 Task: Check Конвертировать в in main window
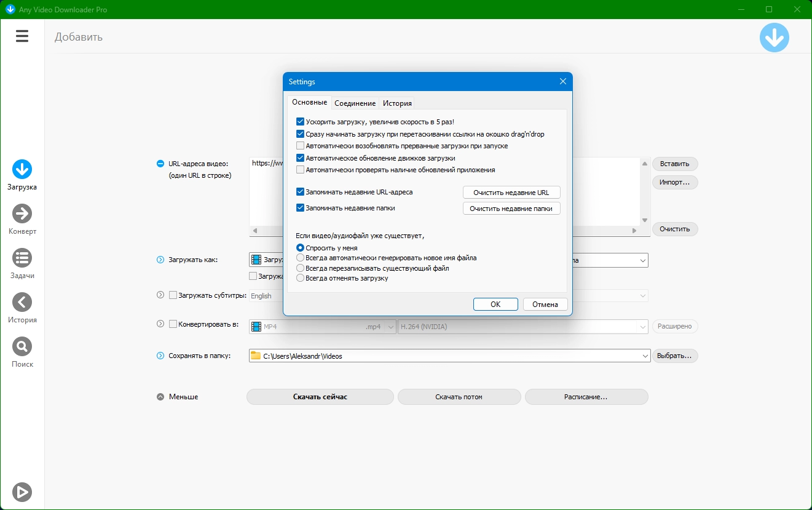click(x=173, y=324)
